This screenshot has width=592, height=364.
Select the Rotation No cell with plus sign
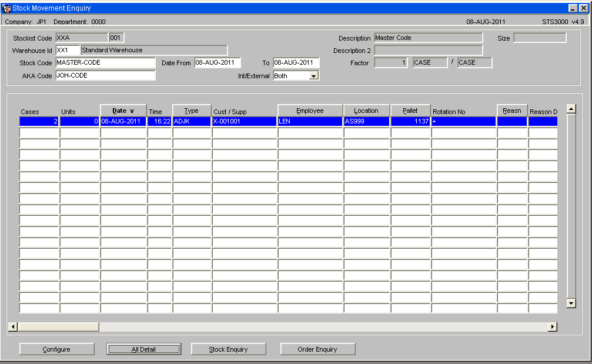click(x=464, y=121)
